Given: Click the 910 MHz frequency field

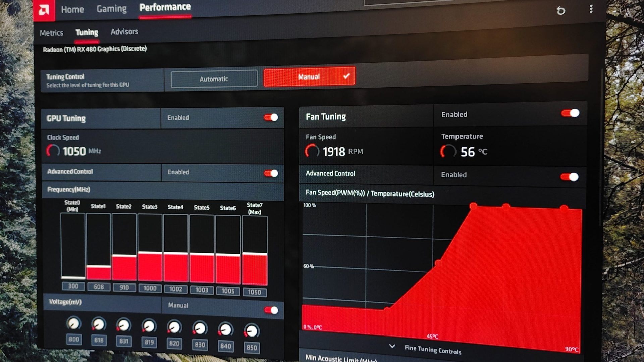Looking at the screenshot, I should (x=124, y=288).
